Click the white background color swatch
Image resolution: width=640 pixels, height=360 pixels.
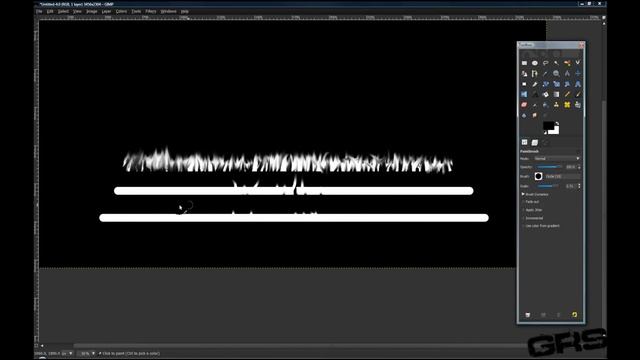[556, 131]
